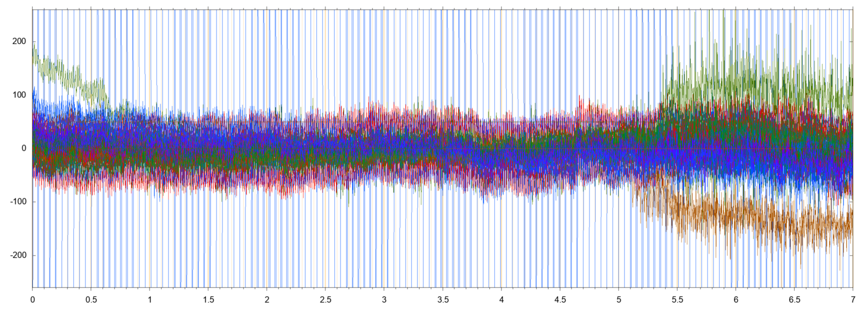Click the x-axis label 2.5

click(x=325, y=299)
